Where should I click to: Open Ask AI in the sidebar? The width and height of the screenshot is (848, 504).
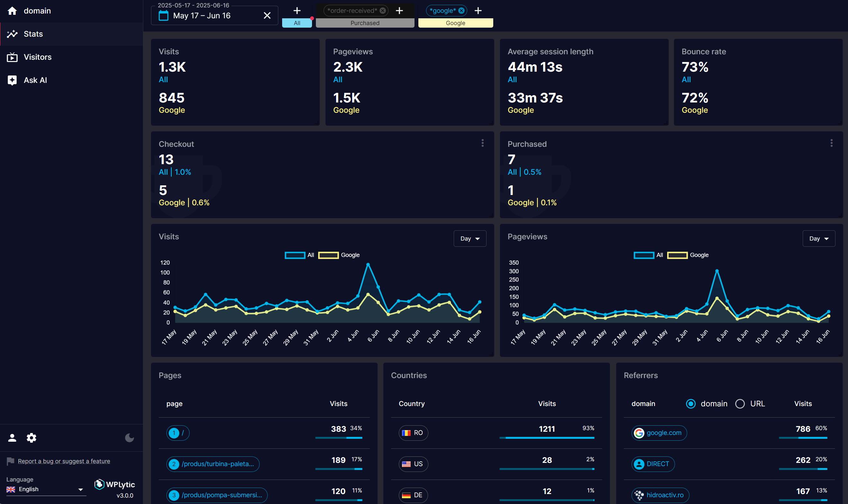click(35, 80)
